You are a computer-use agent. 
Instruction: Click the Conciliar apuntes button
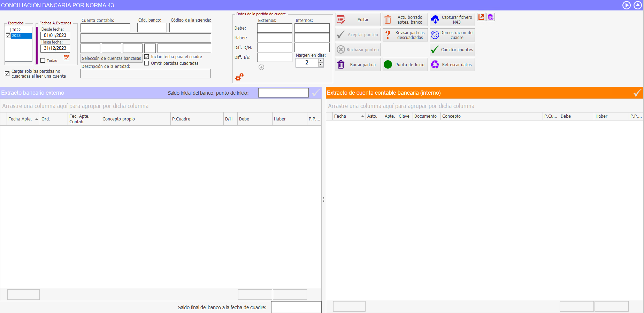[x=452, y=50]
